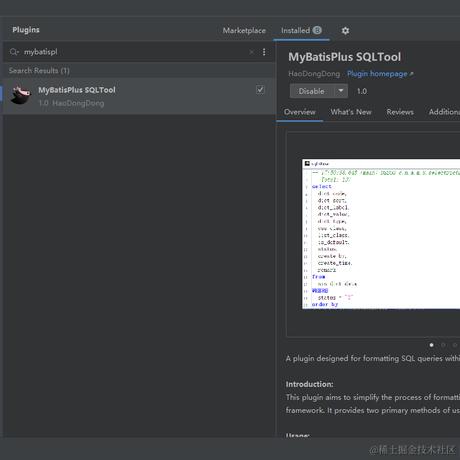Switch to the Installed tab
The height and width of the screenshot is (460, 460).
point(301,31)
